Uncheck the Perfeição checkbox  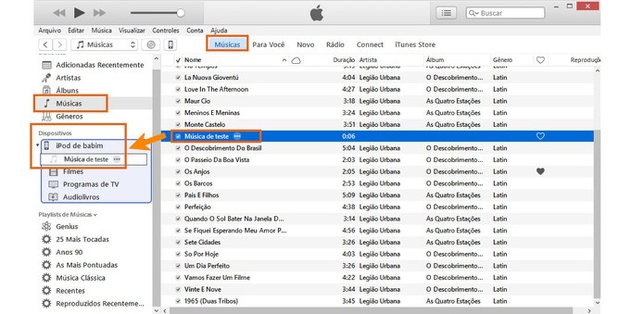[178, 207]
